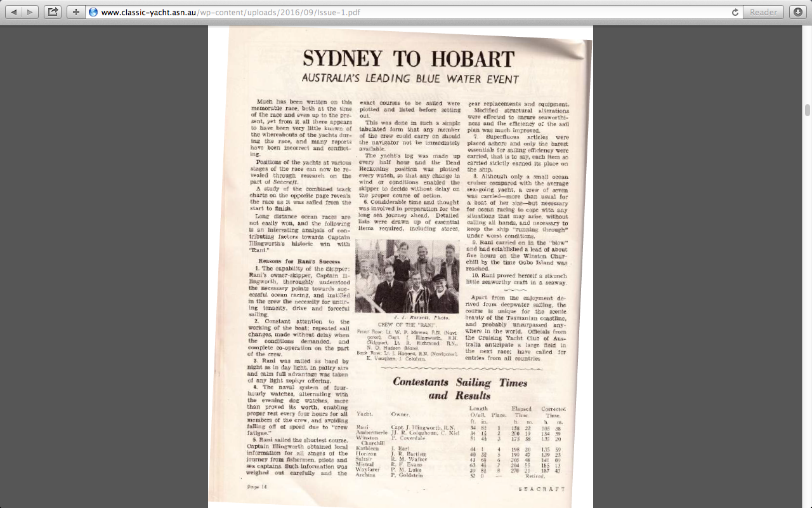Screen dimensions: 812x508
Task: Click the "Corrected Time" column header
Action: tap(553, 412)
